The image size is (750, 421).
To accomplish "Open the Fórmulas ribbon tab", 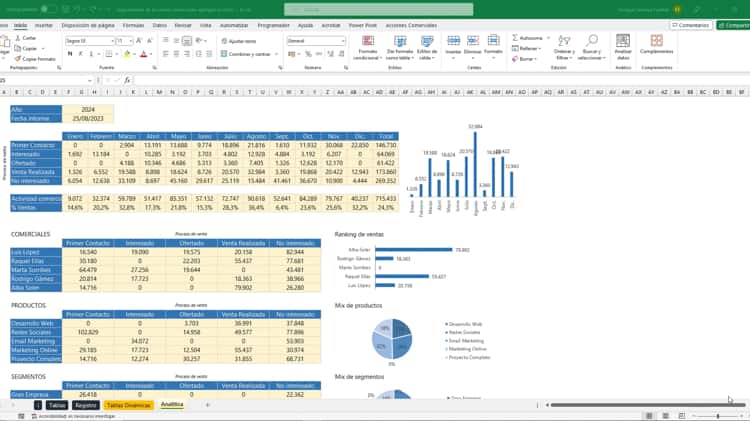I will 132,24.
